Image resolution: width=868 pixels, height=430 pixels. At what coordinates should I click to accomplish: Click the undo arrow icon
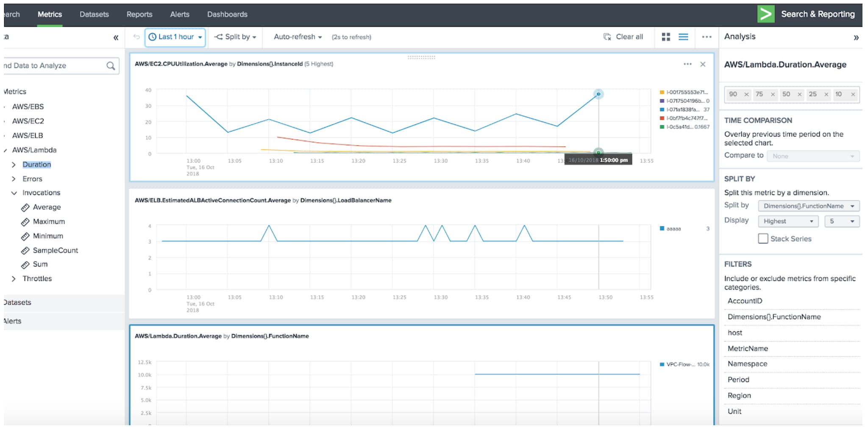[x=136, y=37]
